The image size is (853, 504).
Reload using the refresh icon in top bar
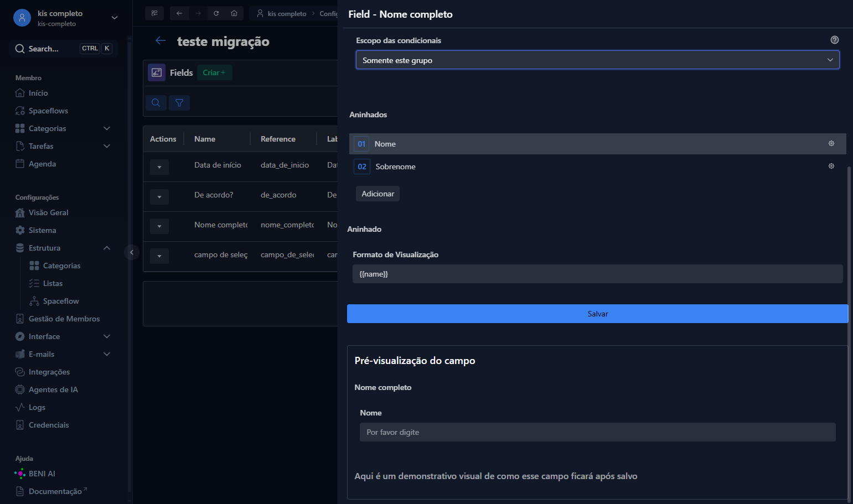tap(216, 13)
